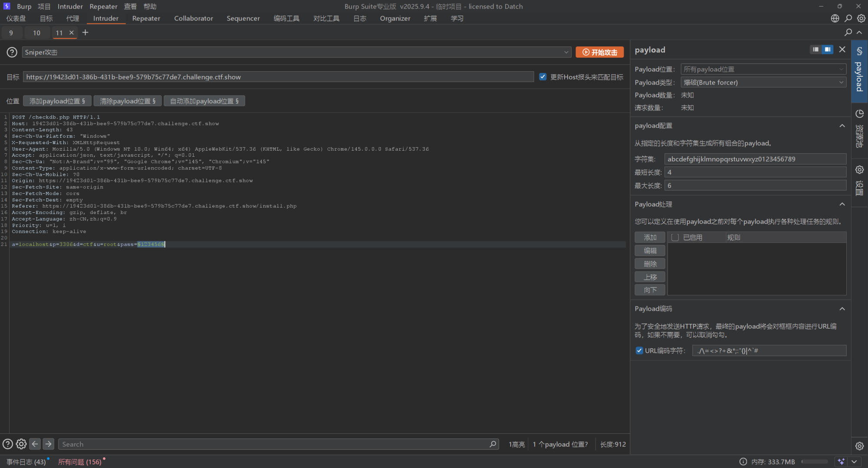Open the Collaborator tab

pos(194,18)
